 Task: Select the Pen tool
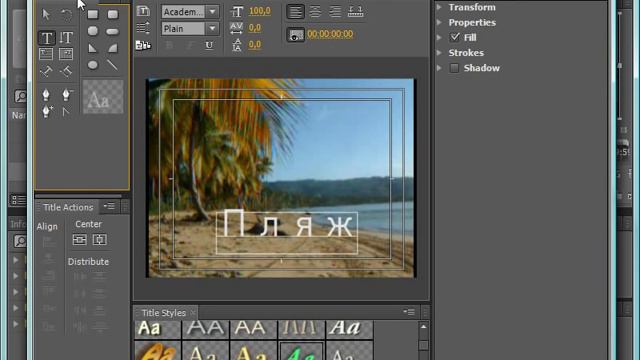tap(46, 95)
